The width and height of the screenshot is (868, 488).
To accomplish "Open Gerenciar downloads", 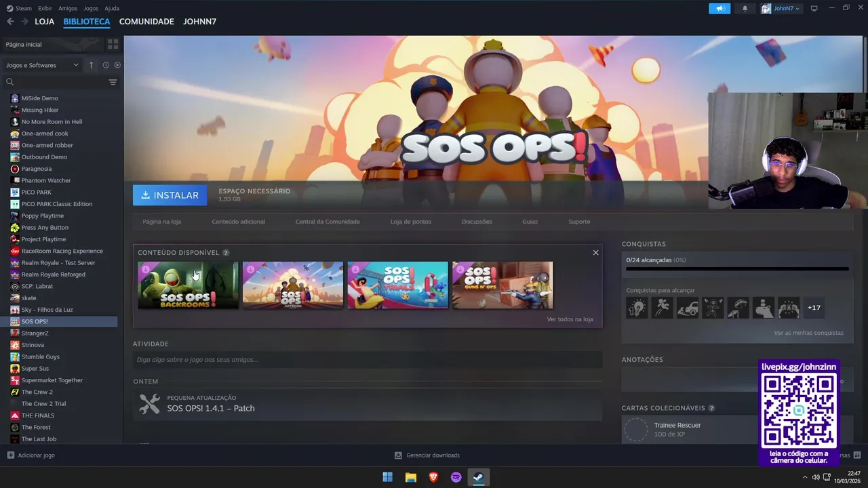I will [x=427, y=455].
